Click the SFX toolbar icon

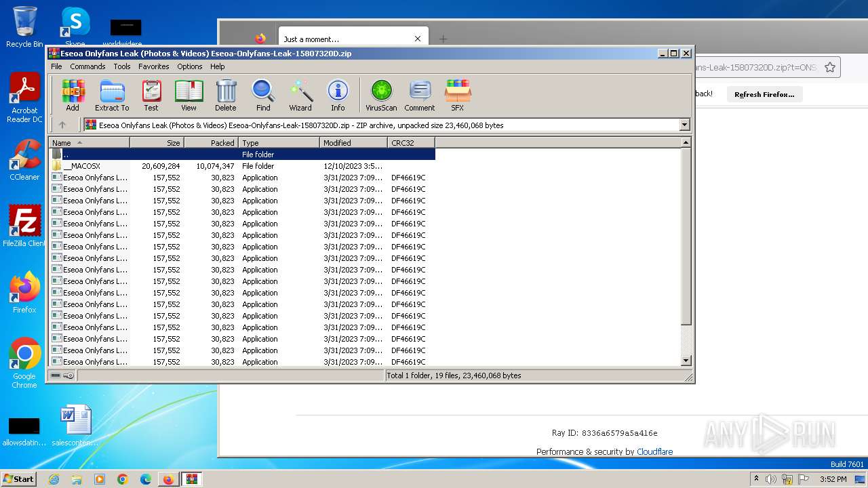coord(458,95)
